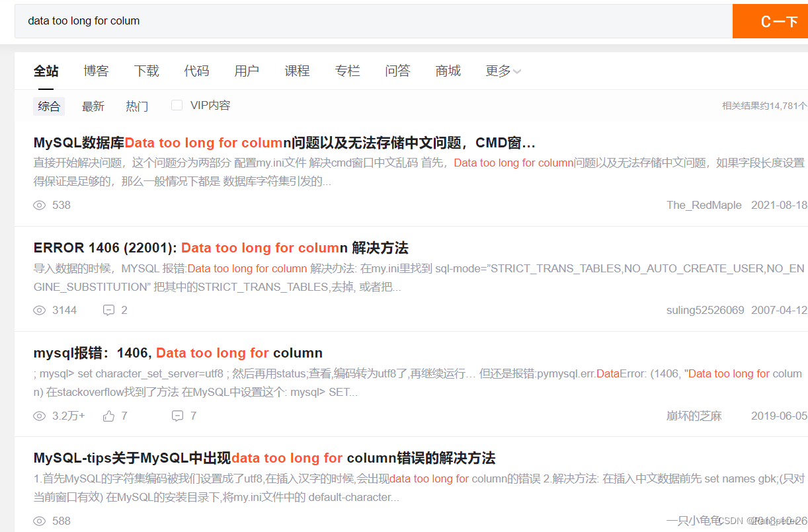Click the view count 3144

[65, 311]
